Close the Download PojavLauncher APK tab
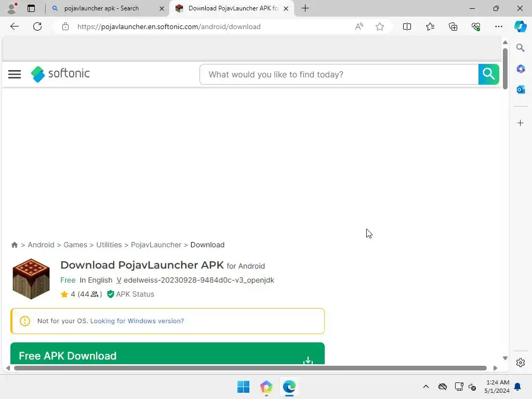Screen dimensions: 532x399 (286, 8)
